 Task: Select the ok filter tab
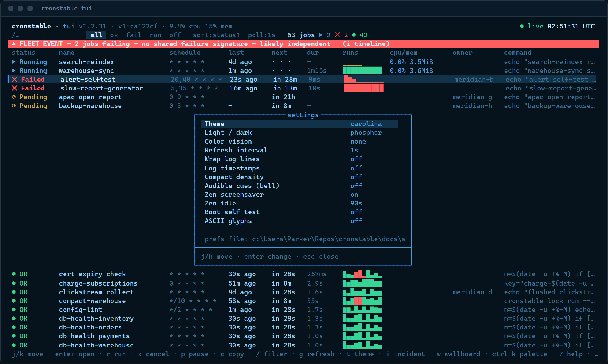tap(114, 35)
